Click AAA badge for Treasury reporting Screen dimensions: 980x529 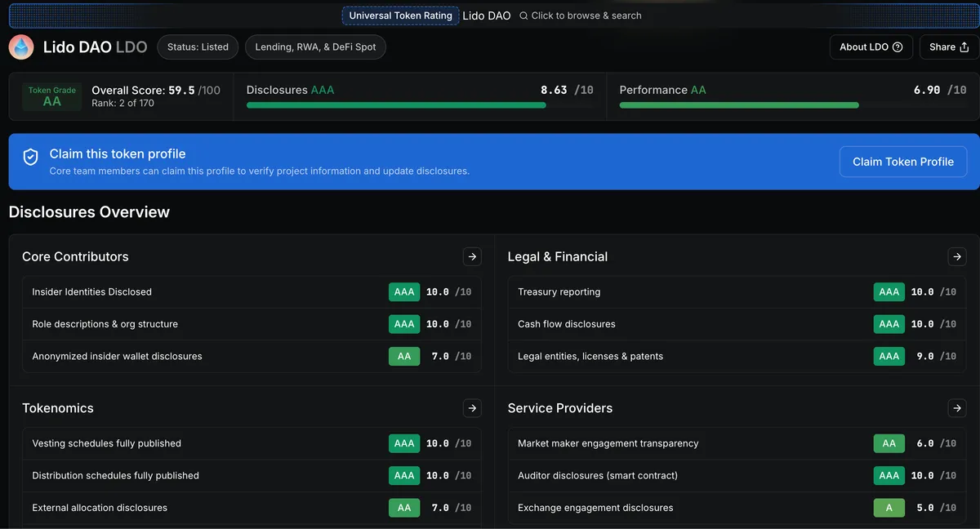click(x=889, y=291)
